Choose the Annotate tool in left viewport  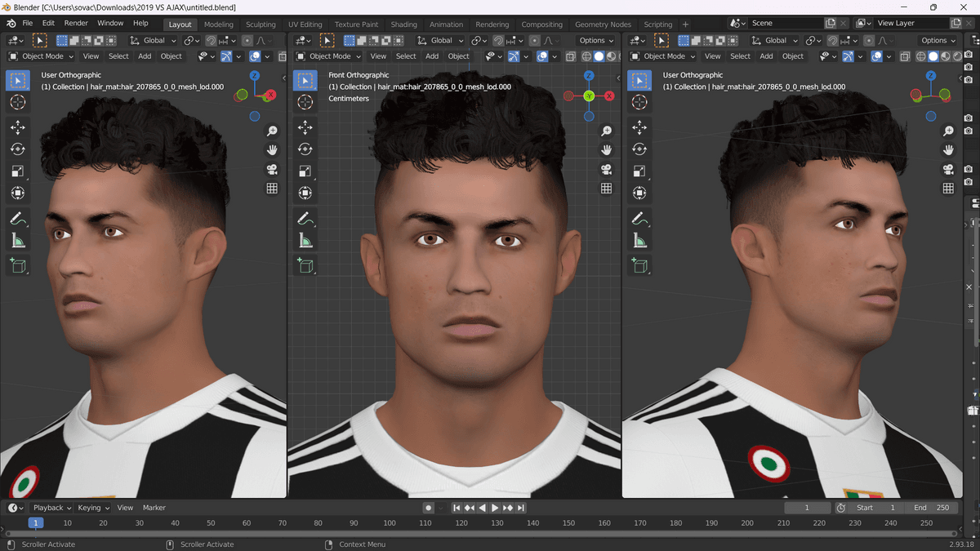(18, 219)
